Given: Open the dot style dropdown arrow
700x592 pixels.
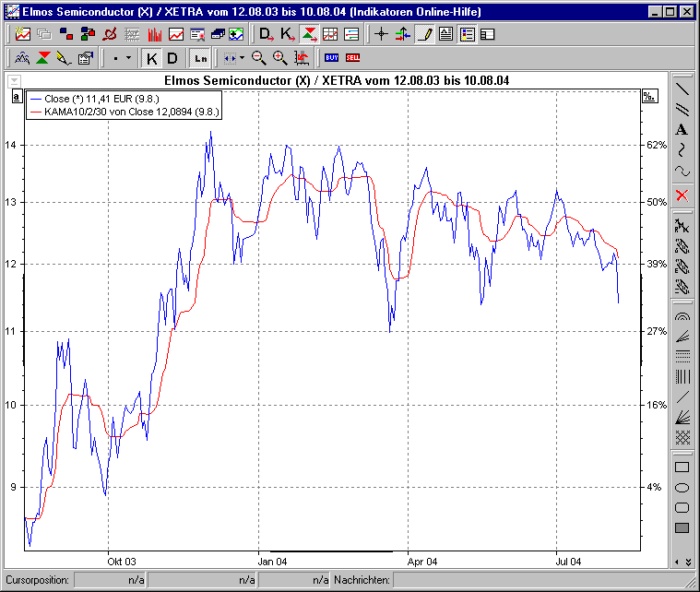Looking at the screenshot, I should 128,57.
